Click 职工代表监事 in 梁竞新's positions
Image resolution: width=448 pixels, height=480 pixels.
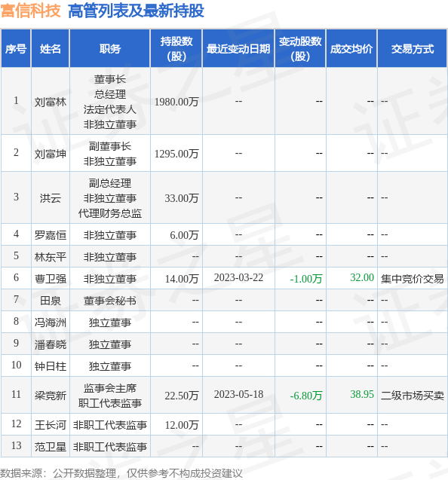point(110,403)
